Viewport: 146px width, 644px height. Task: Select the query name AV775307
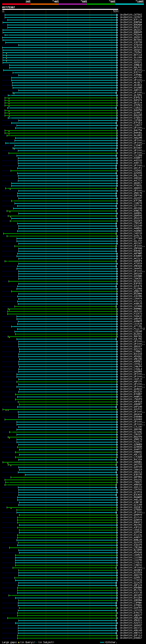pyautogui.click(x=8, y=8)
